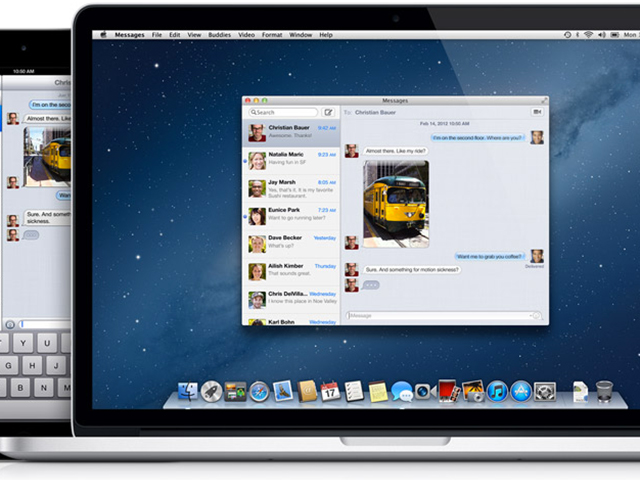Start a FaceTime video call button

537,112
